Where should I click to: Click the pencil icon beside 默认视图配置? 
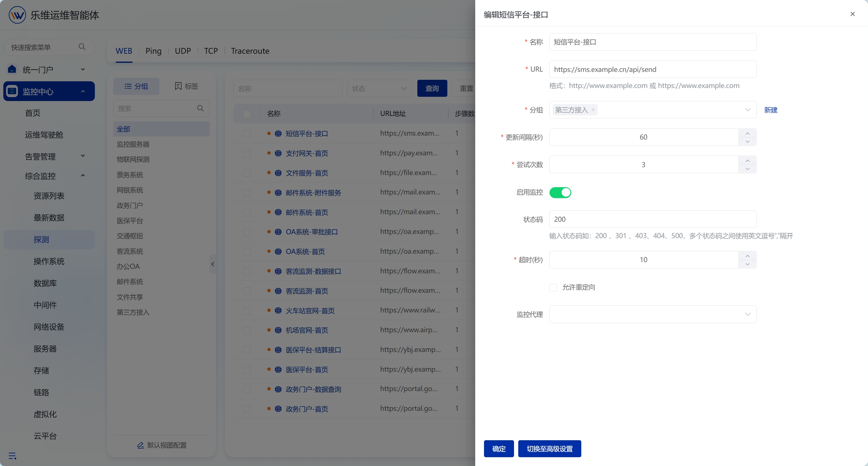pos(141,445)
